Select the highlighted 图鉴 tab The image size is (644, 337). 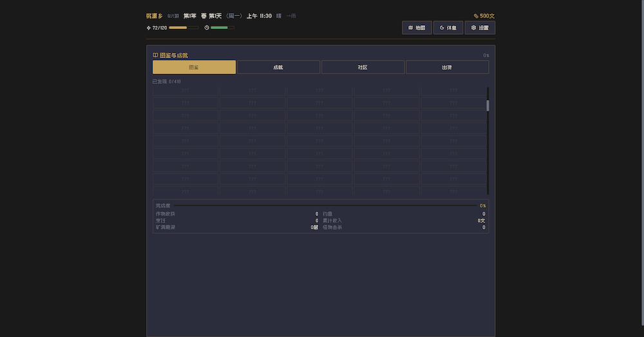click(194, 67)
